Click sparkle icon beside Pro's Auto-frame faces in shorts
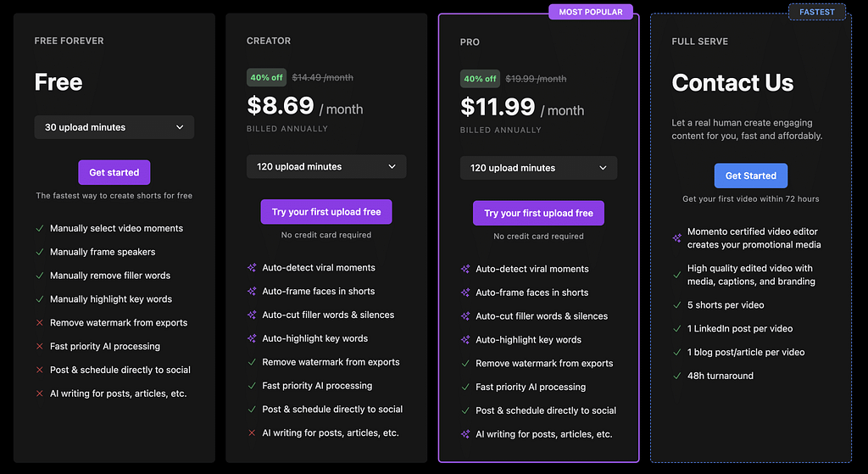This screenshot has width=868, height=474. 465,293
